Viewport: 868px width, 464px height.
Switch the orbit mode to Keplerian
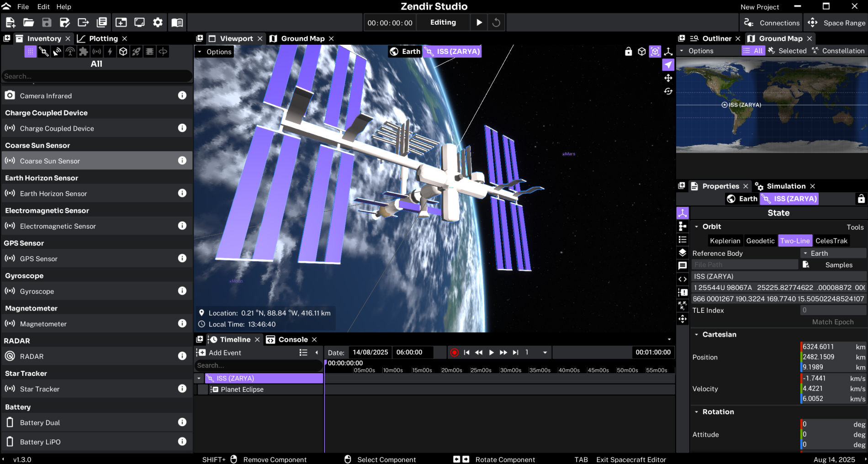[x=725, y=241]
